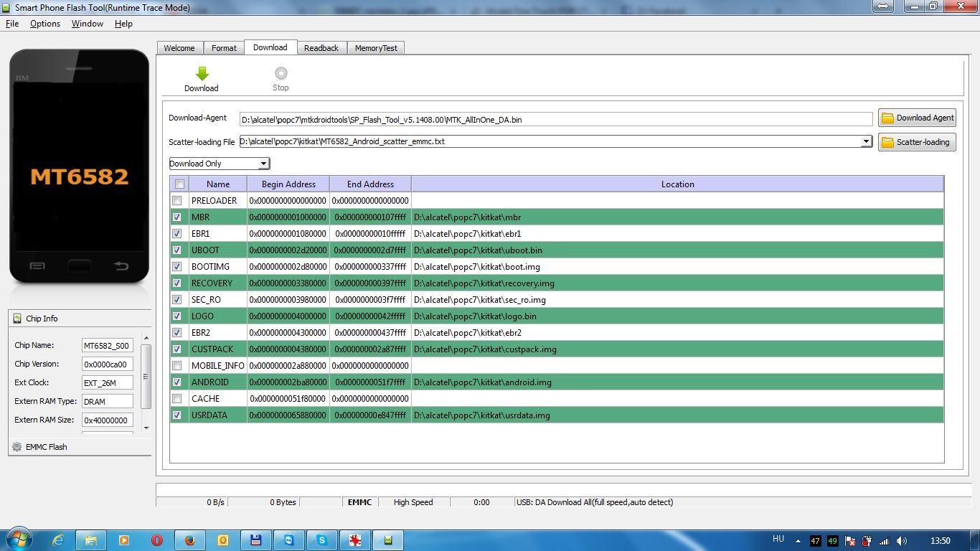The height and width of the screenshot is (551, 980).
Task: Click the Name column header
Action: pyautogui.click(x=218, y=184)
